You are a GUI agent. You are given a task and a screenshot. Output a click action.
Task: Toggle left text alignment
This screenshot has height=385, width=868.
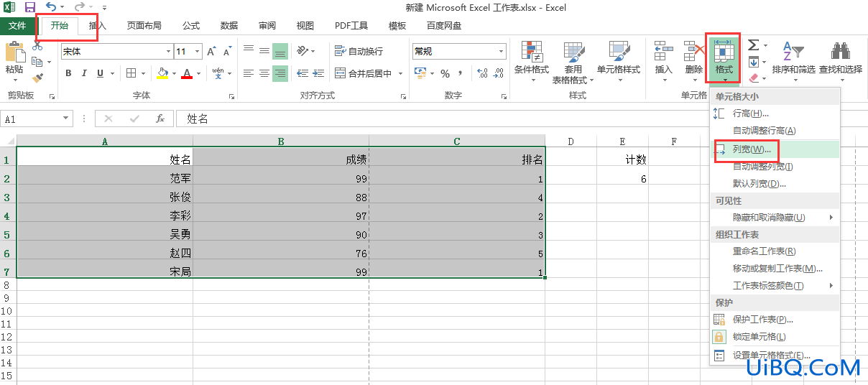(249, 73)
